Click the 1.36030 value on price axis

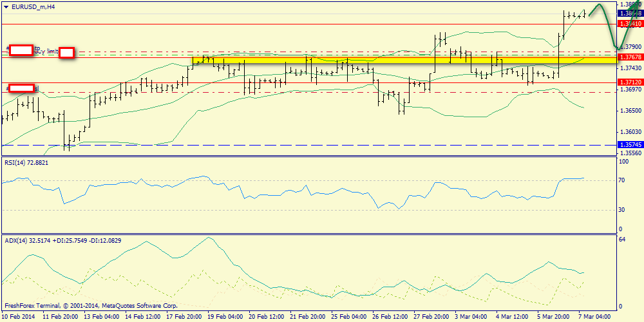coord(630,132)
